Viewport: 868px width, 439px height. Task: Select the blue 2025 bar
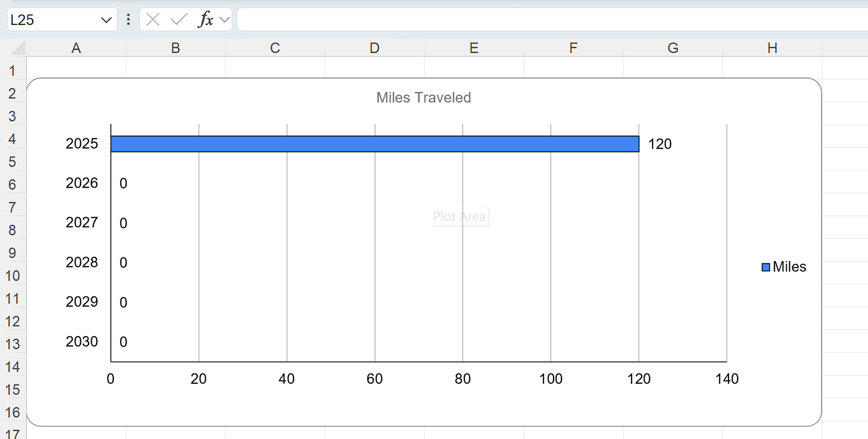click(x=375, y=144)
